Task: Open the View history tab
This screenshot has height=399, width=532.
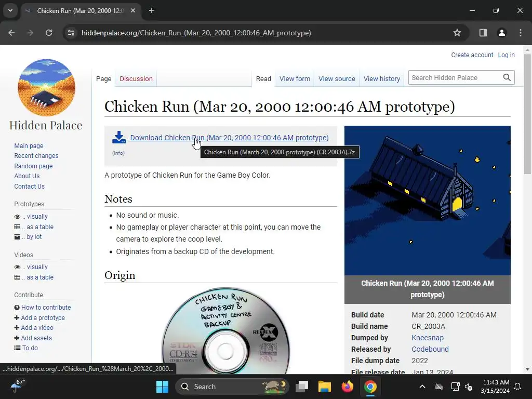Action: click(x=382, y=79)
